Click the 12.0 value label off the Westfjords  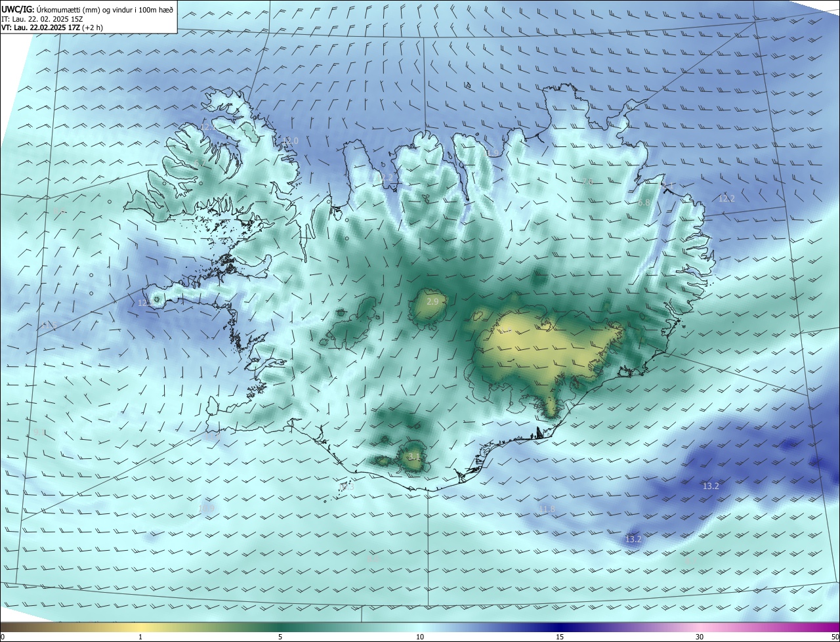pos(290,141)
